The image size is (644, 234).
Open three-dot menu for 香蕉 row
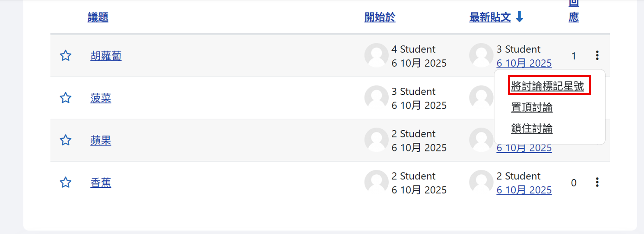597,183
